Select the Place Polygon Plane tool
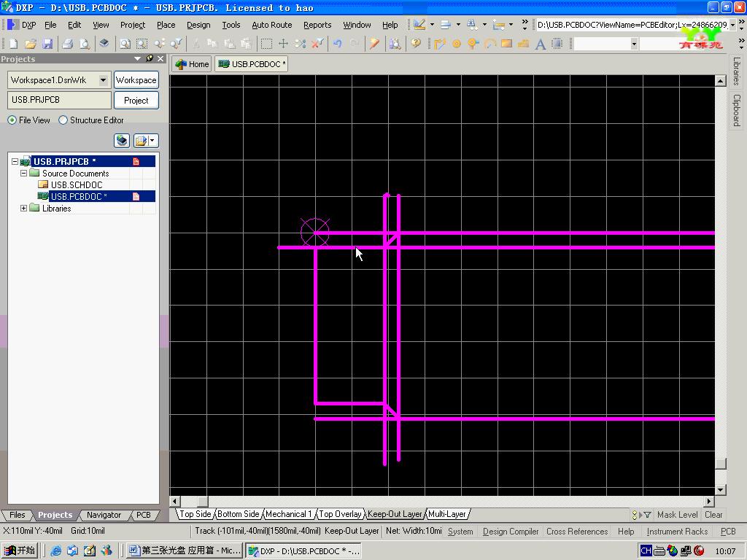Image resolution: width=747 pixels, height=560 pixels. [523, 44]
